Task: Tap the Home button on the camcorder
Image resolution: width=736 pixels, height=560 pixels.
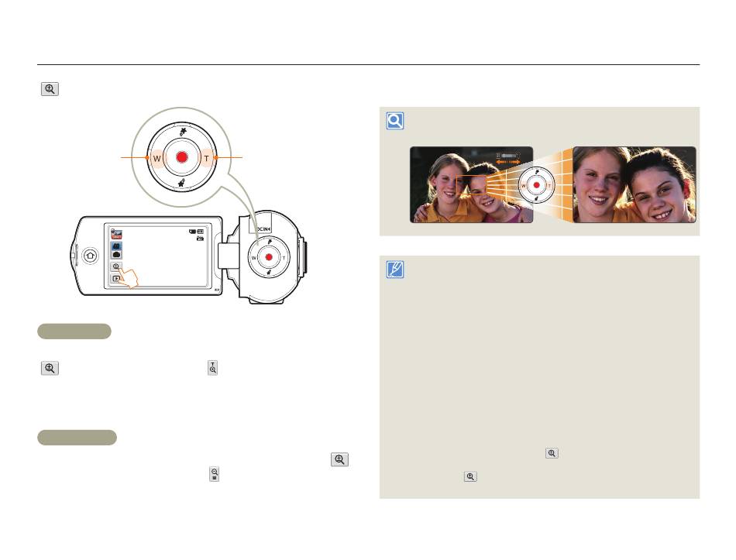Action: point(90,256)
